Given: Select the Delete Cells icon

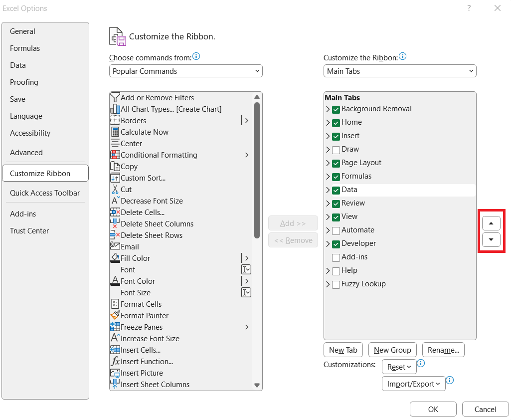Looking at the screenshot, I should (115, 212).
